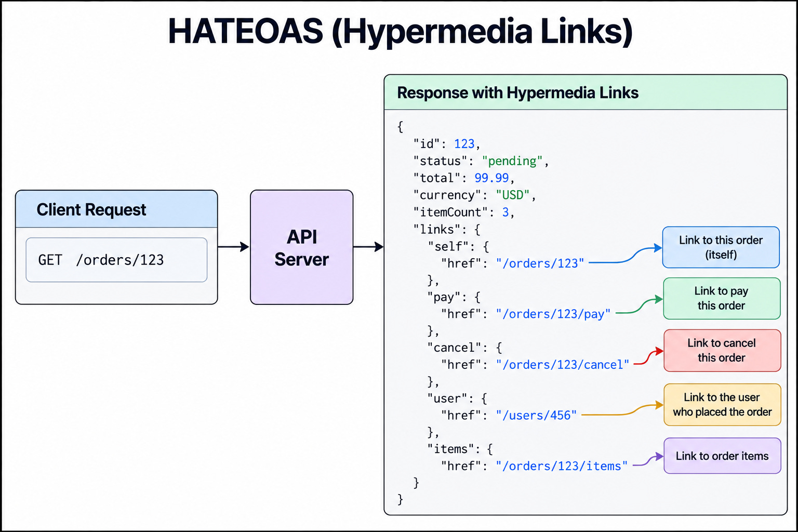Select the "user": { key
The width and height of the screenshot is (798, 532).
coord(457,398)
